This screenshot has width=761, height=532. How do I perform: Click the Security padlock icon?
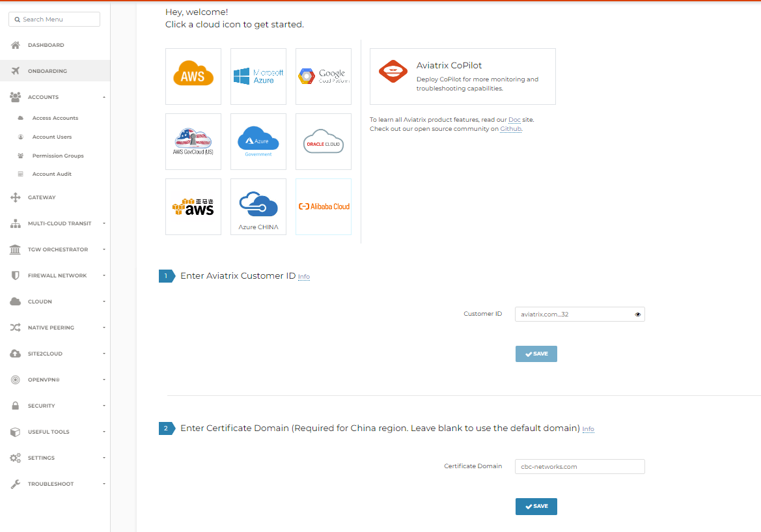(16, 406)
